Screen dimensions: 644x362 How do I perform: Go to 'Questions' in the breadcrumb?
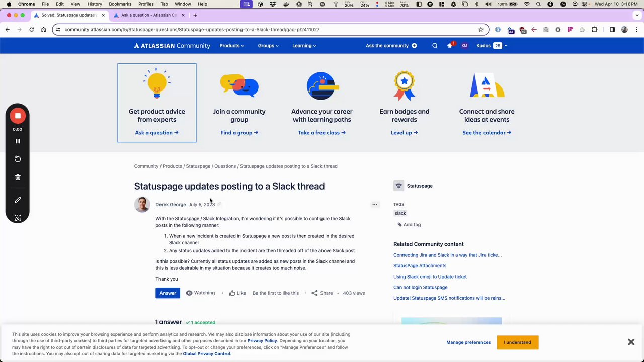point(225,166)
